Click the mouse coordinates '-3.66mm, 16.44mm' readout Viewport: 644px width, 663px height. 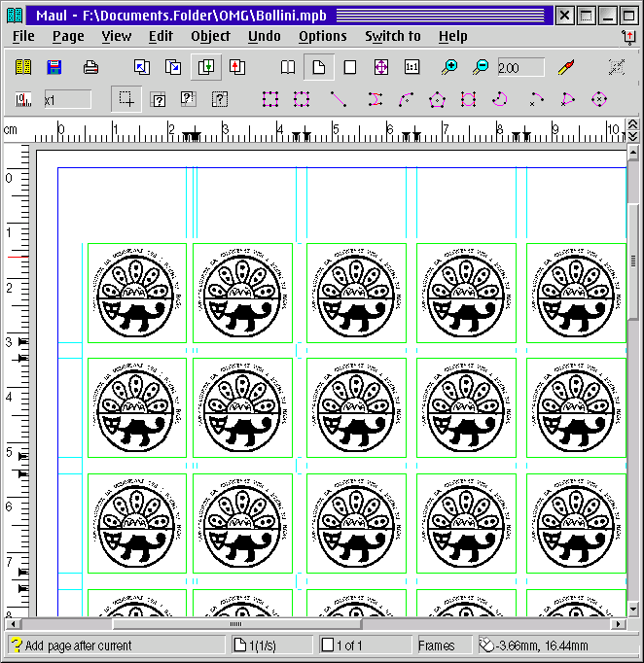[558, 646]
